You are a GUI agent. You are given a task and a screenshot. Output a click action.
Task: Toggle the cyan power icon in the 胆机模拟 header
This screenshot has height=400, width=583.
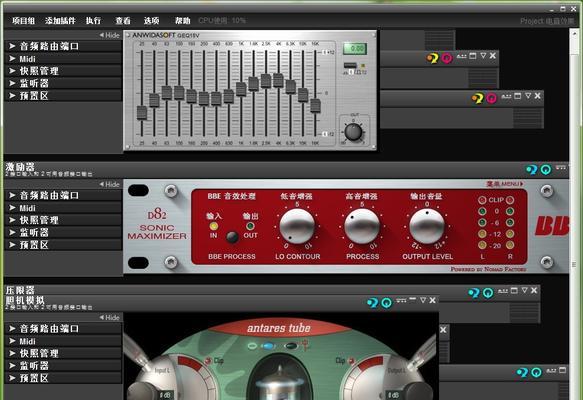386,303
